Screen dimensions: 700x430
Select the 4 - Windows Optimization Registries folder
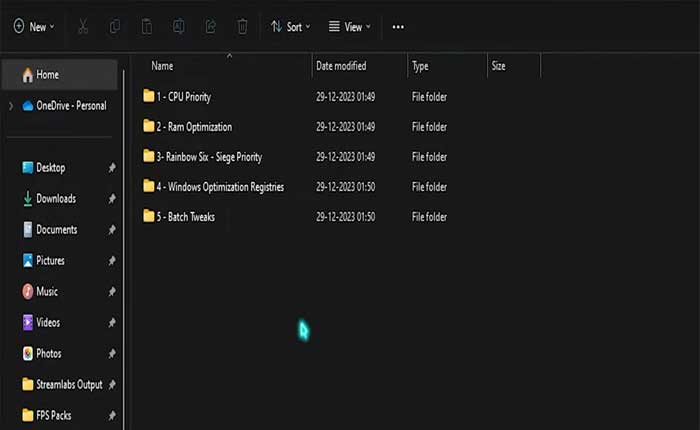219,187
